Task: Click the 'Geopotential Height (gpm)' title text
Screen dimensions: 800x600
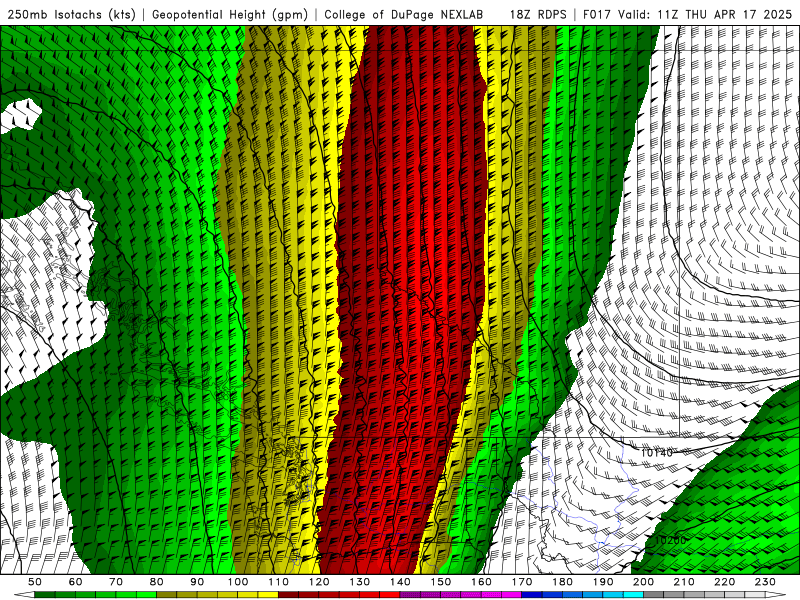Action: pos(230,14)
